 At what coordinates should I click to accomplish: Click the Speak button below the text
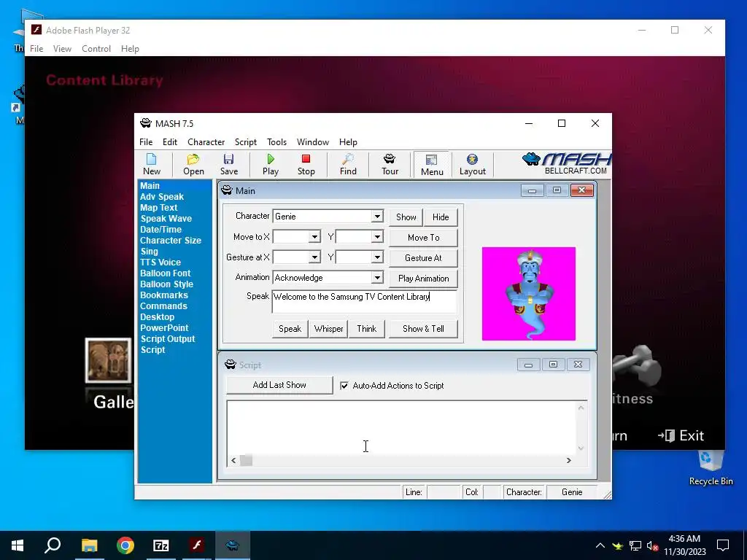[290, 329]
